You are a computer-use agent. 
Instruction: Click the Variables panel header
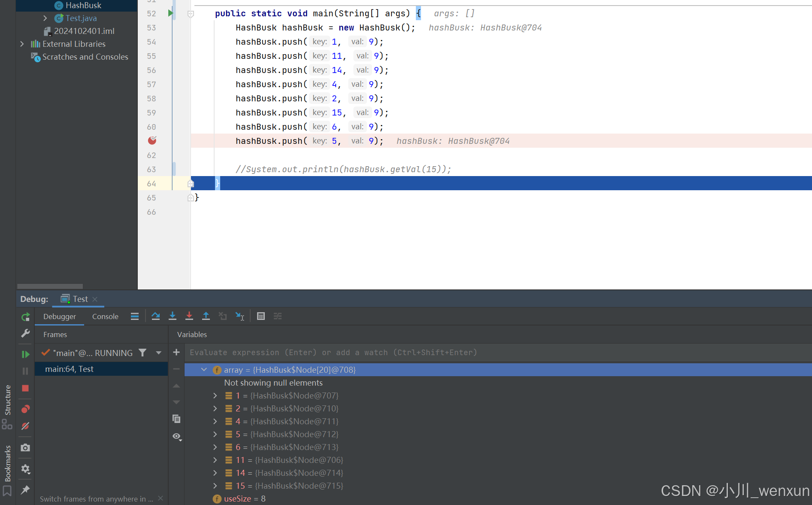pos(192,335)
